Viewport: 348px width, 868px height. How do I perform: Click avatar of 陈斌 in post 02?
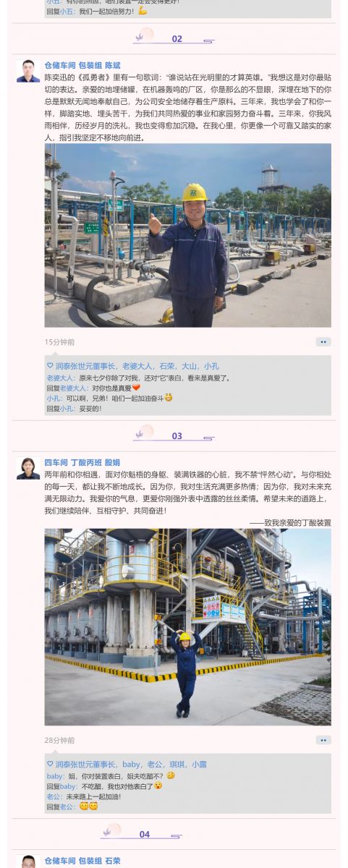28,71
